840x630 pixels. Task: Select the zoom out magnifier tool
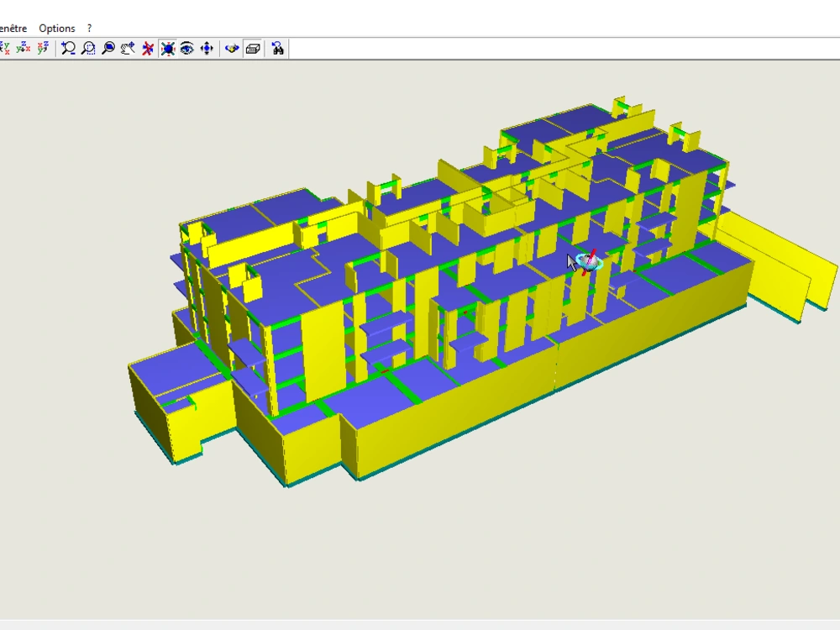[67, 48]
